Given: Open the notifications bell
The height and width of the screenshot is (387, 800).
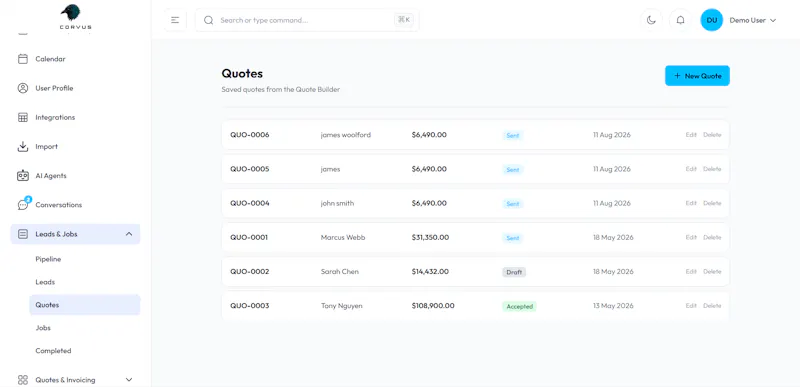Looking at the screenshot, I should pos(680,20).
